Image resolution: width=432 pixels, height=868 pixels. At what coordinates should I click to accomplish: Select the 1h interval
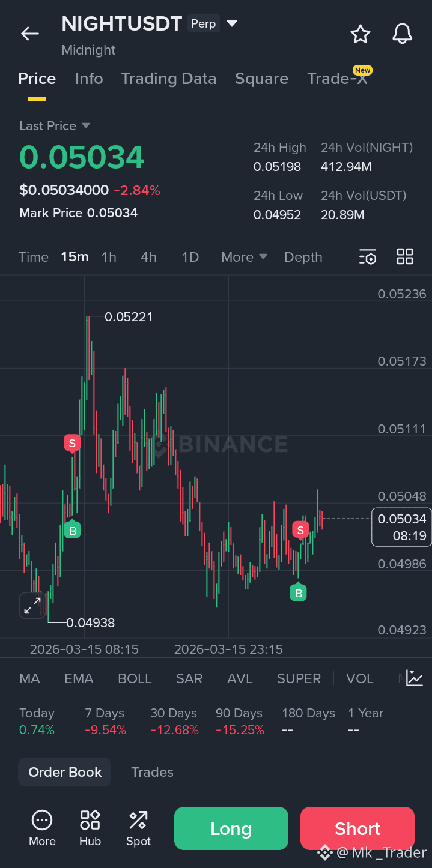point(109,257)
